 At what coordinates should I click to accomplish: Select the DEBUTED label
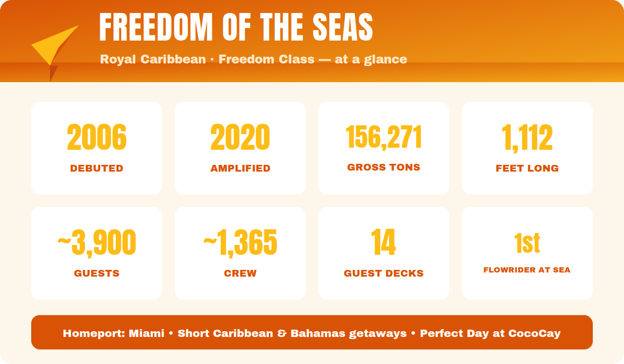pos(97,168)
